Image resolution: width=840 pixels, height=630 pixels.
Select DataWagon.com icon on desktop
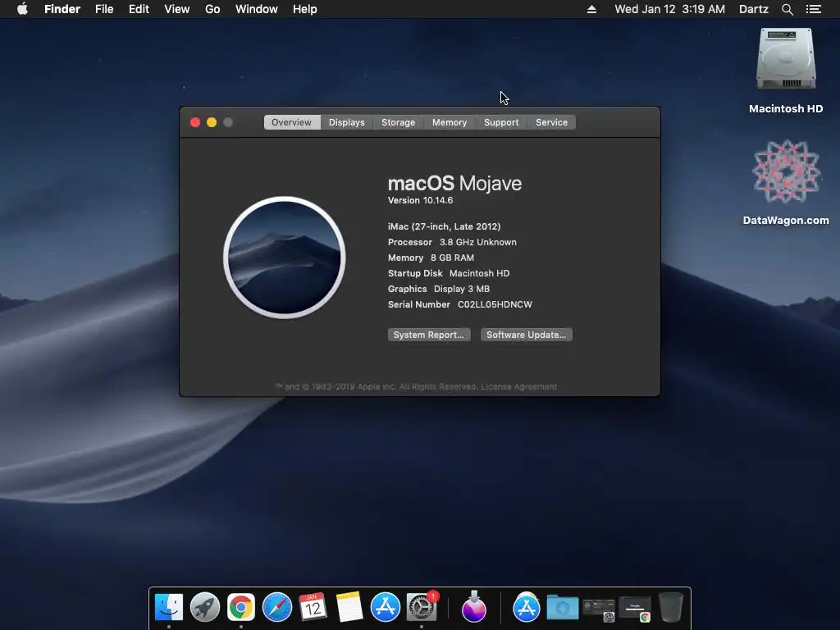click(x=786, y=171)
